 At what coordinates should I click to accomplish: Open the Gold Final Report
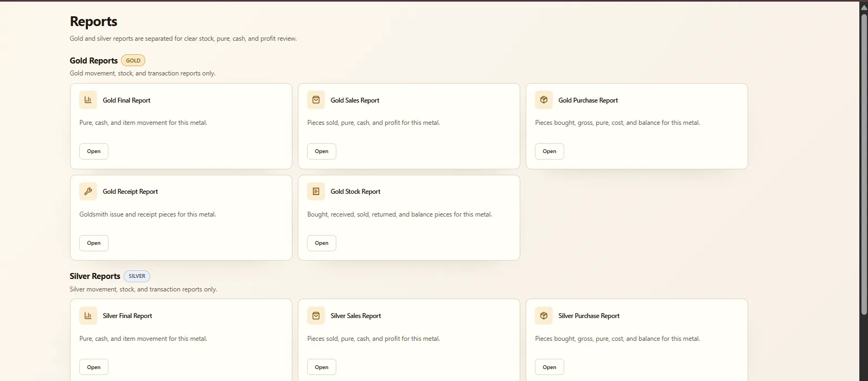94,151
